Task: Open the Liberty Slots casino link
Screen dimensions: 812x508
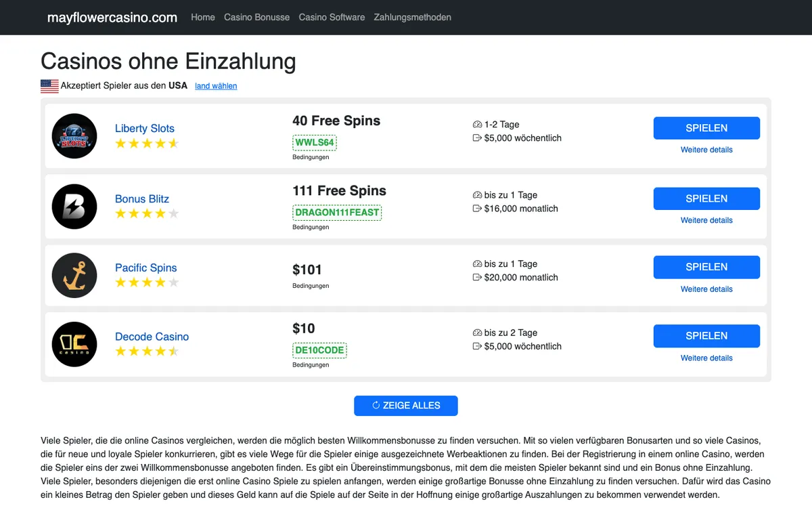Action: tap(145, 128)
